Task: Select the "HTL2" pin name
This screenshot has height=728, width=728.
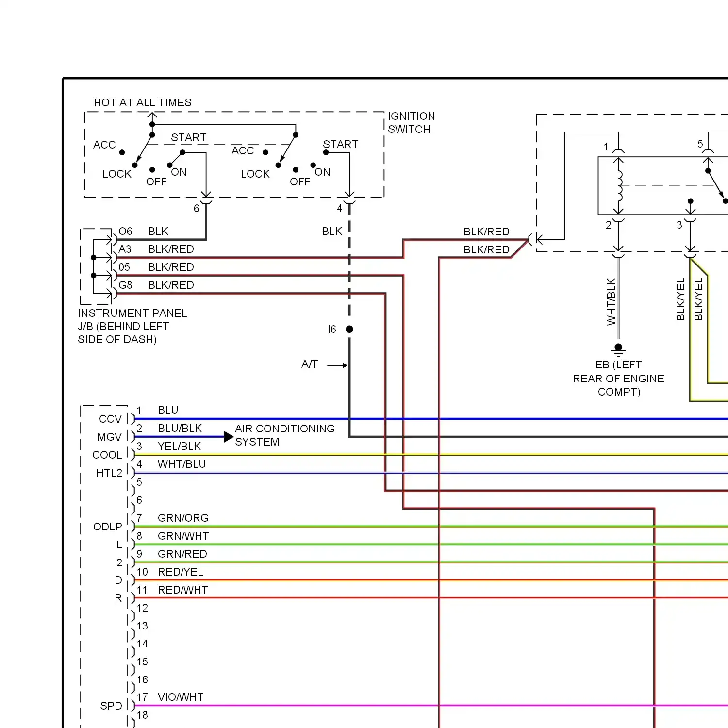Action: click(109, 473)
